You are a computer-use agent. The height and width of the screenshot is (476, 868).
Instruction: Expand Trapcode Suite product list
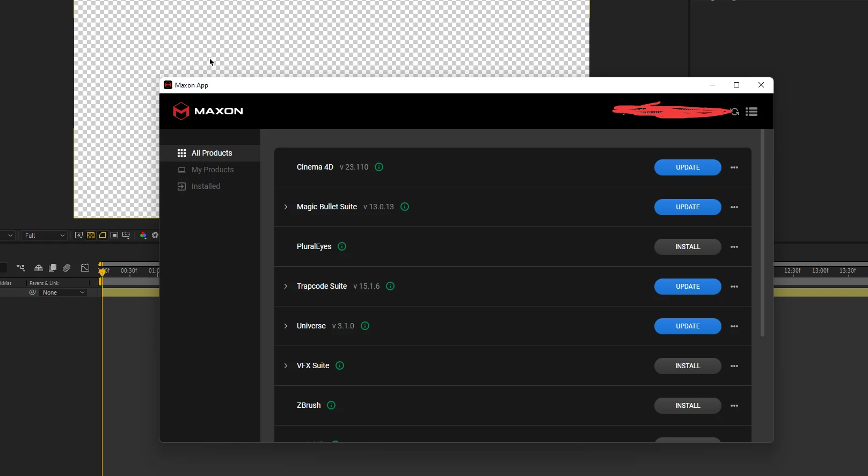(x=286, y=286)
